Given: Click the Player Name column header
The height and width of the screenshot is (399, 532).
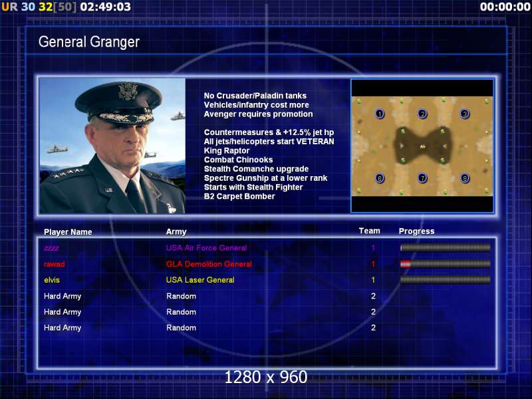Looking at the screenshot, I should [68, 232].
